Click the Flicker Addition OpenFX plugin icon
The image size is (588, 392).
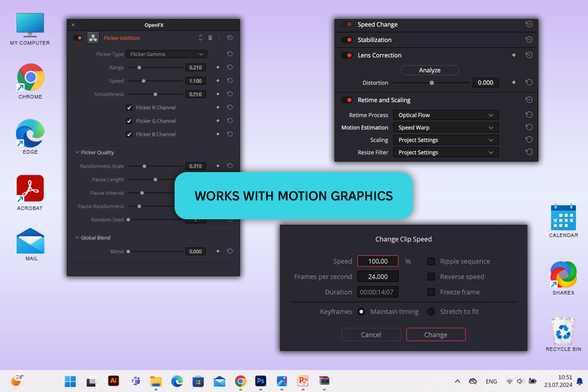pyautogui.click(x=93, y=38)
